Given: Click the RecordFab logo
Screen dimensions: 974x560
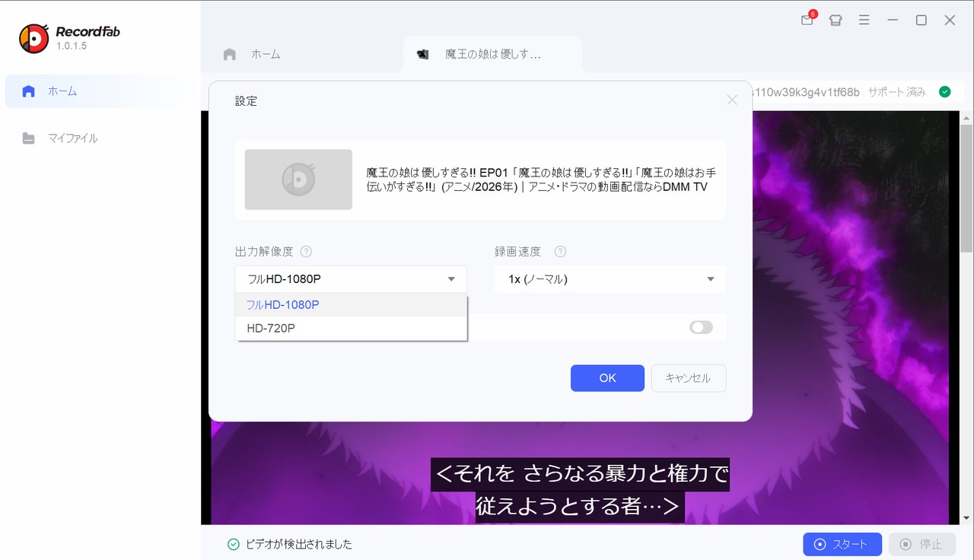Looking at the screenshot, I should (33, 37).
